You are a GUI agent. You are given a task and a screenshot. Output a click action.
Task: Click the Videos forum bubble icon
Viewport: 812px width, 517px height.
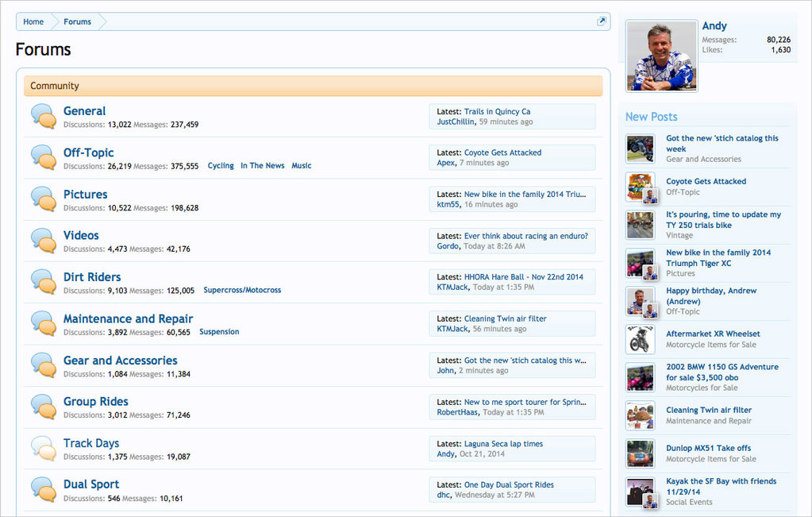point(44,241)
